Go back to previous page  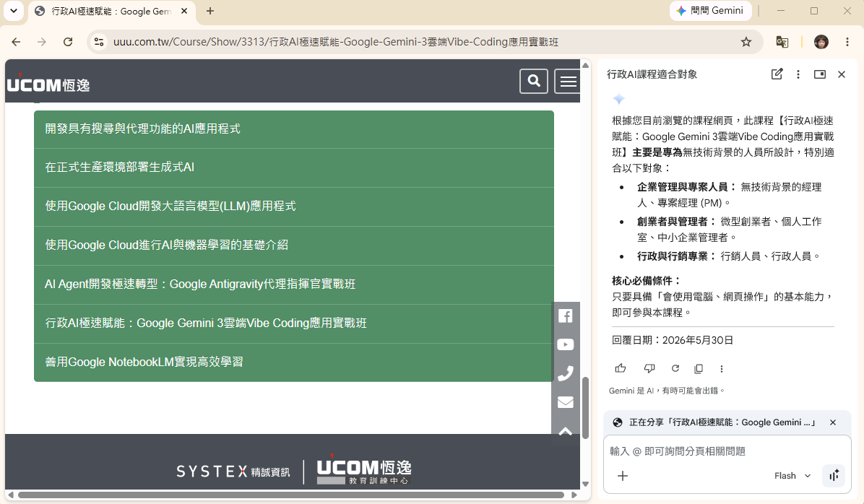pos(16,42)
